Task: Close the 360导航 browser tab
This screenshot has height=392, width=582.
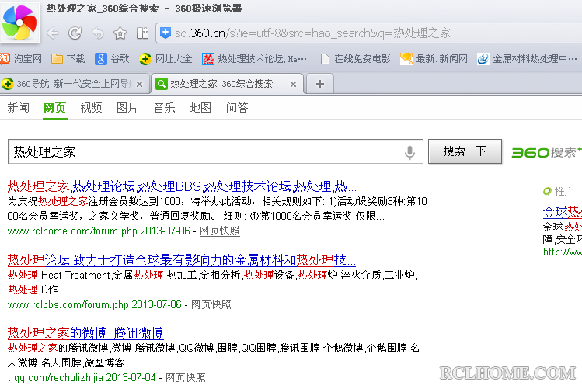Action: (x=139, y=84)
